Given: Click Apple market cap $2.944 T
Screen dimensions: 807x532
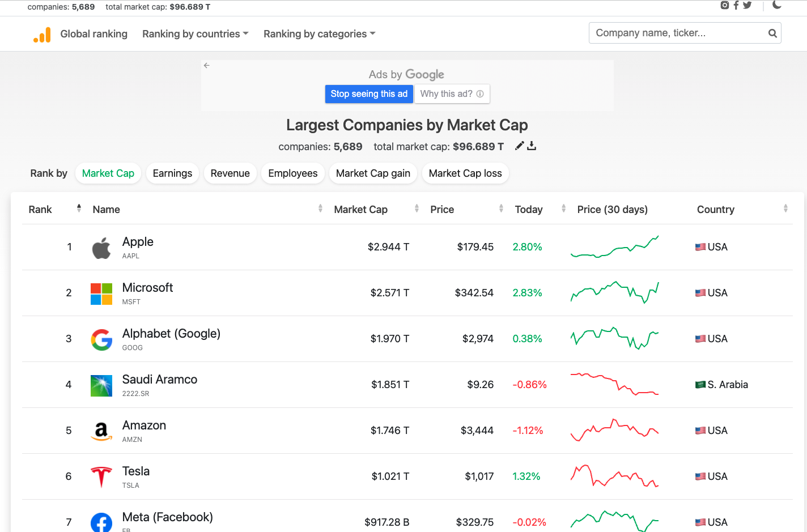Looking at the screenshot, I should coord(388,247).
